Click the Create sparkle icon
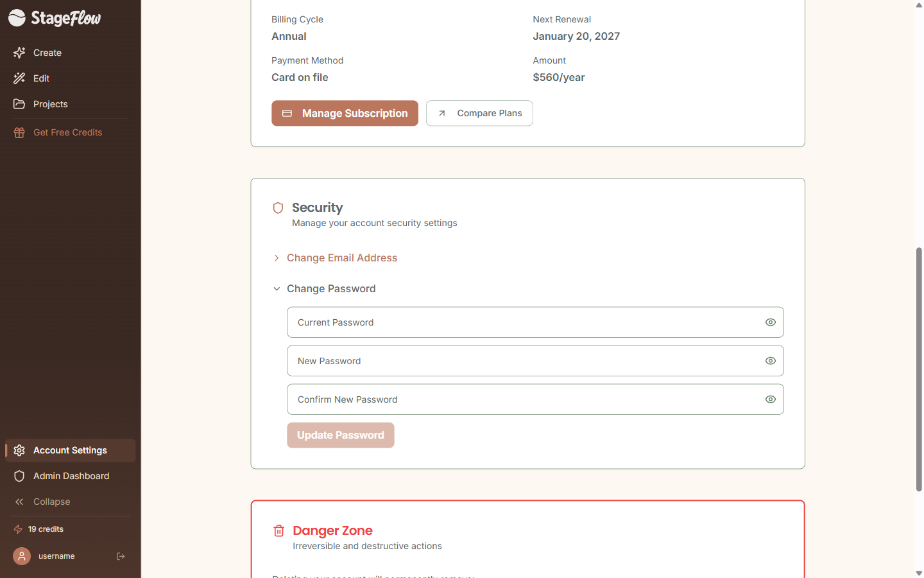 [19, 53]
